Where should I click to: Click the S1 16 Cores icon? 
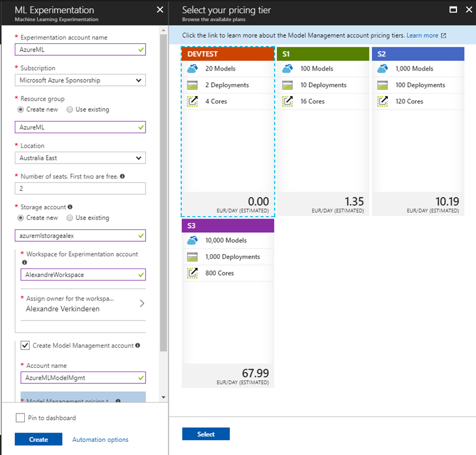pos(288,101)
